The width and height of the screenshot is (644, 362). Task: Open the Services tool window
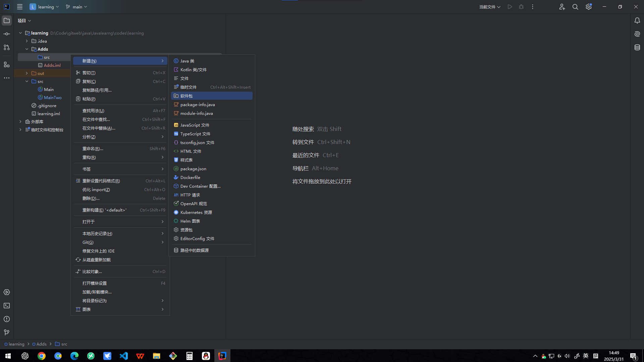tap(7, 292)
